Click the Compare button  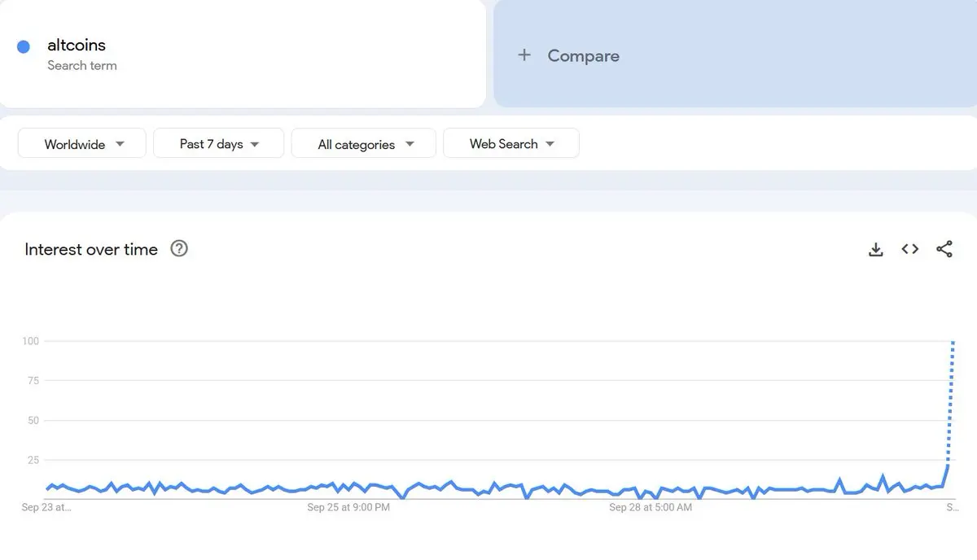coord(735,55)
